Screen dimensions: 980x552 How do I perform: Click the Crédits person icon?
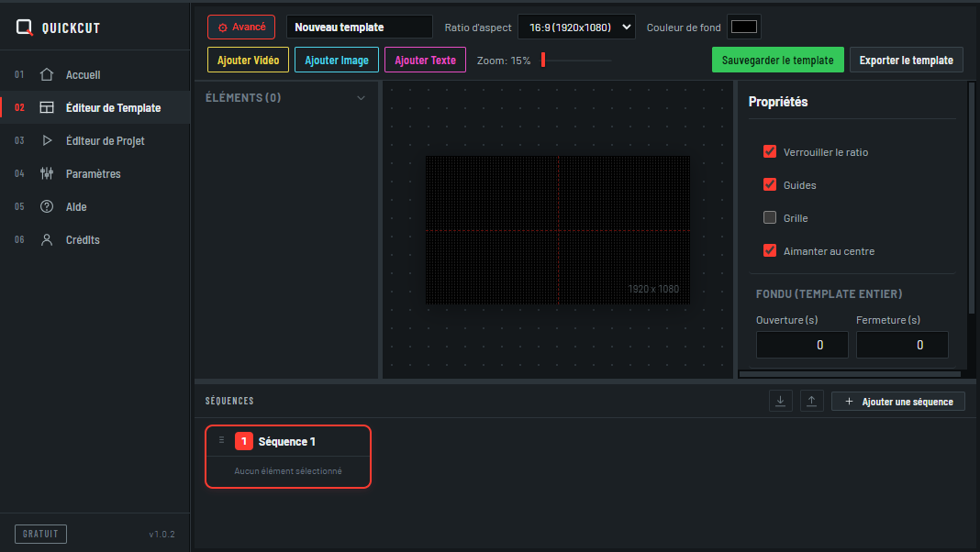coord(46,240)
